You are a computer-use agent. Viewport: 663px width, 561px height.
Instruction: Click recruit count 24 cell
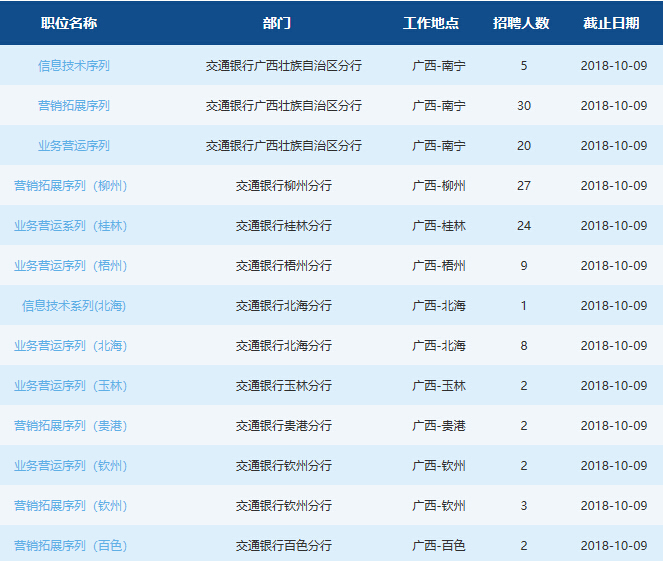coord(524,225)
